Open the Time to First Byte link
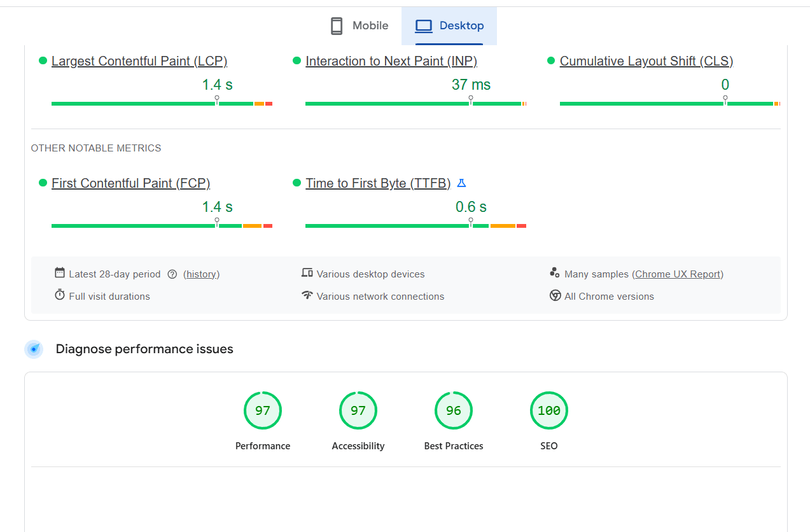The width and height of the screenshot is (810, 532). pos(378,183)
